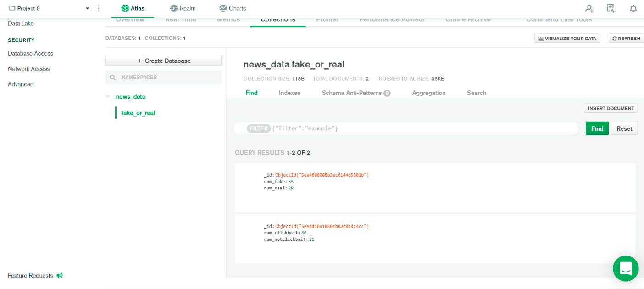Screen dimensions: 644x289
Task: Collapse the news_data database triangle
Action: tap(108, 97)
